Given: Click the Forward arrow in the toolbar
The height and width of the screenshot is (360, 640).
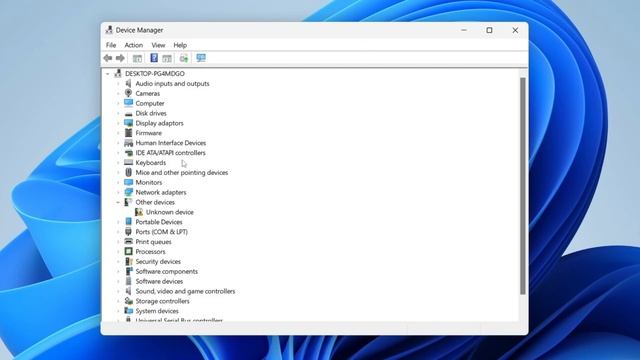Looking at the screenshot, I should click(120, 58).
